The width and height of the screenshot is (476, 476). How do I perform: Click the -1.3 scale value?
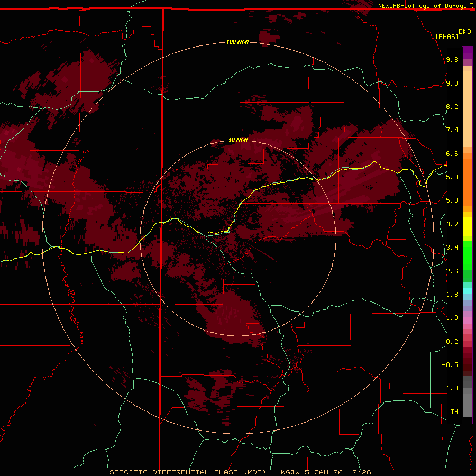pos(450,388)
